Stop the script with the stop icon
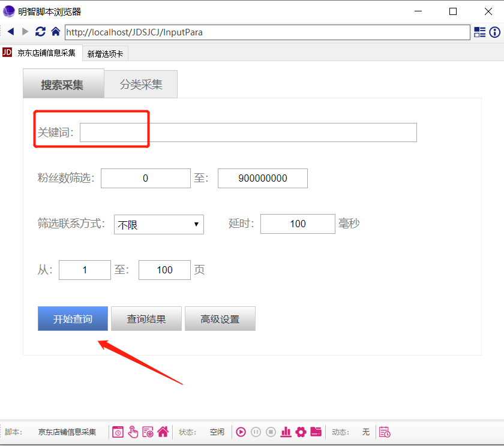The width and height of the screenshot is (504, 446). 271,432
